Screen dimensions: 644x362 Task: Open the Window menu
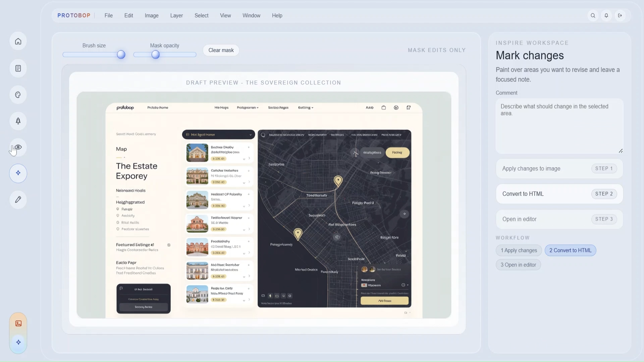tap(251, 16)
